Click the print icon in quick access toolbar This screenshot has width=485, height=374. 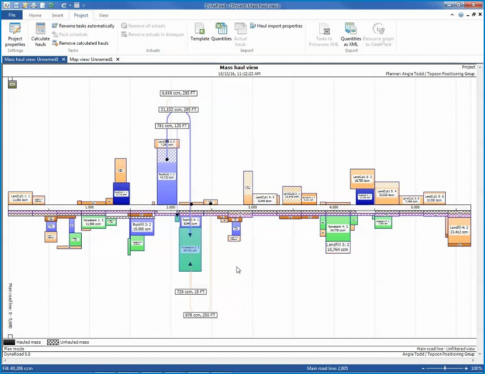(x=34, y=5)
